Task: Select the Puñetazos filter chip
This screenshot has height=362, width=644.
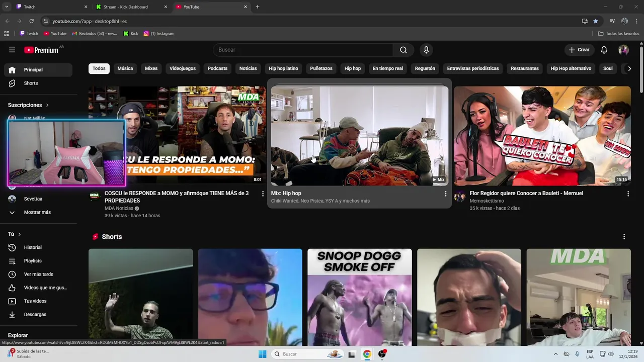Action: (x=321, y=68)
